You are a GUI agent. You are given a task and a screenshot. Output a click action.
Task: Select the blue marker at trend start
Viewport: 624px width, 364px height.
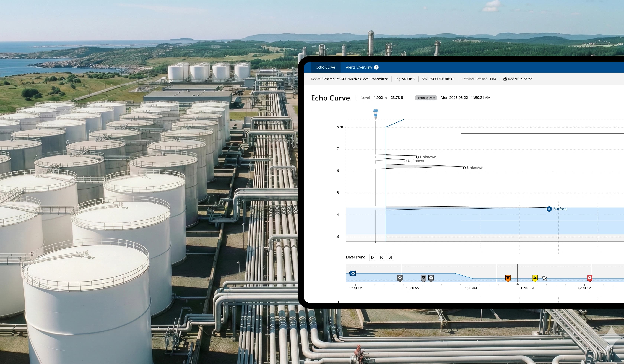(x=353, y=273)
